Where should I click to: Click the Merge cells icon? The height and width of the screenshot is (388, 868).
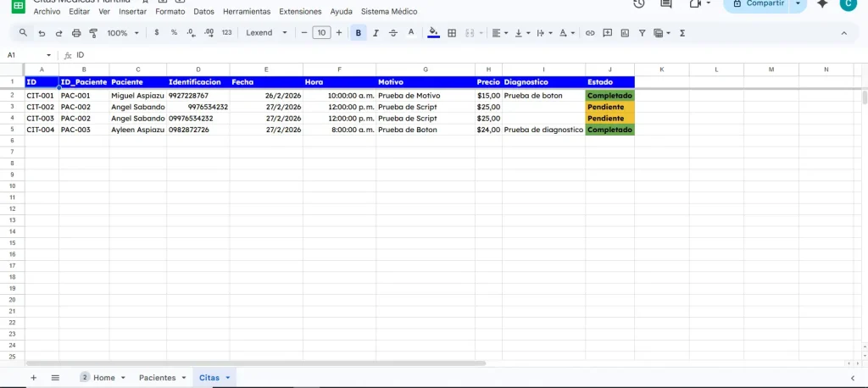click(470, 33)
